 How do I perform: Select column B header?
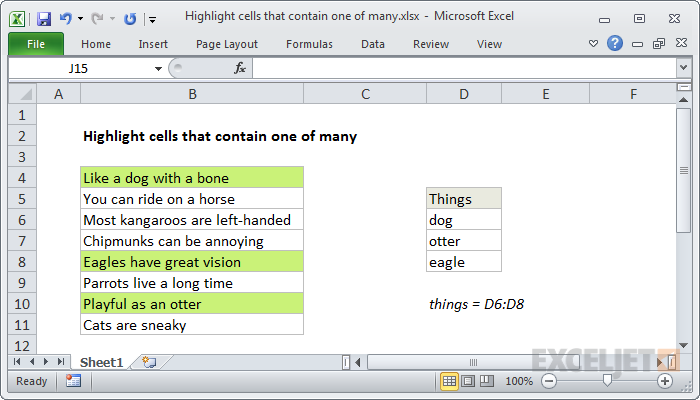(192, 94)
